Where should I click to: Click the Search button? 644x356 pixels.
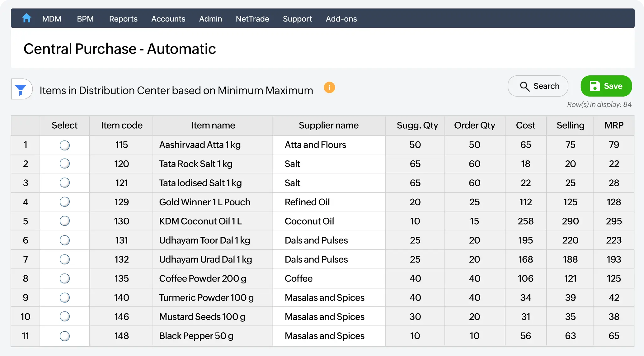click(538, 86)
